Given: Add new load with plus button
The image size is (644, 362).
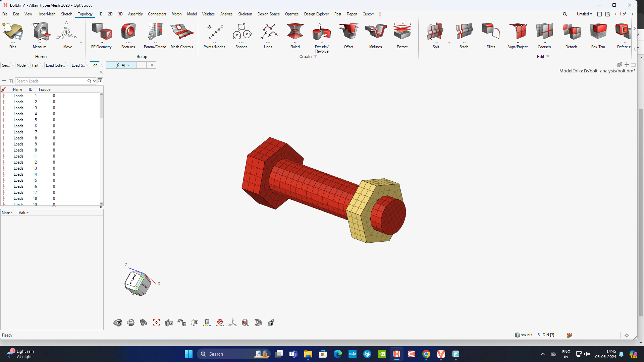Looking at the screenshot, I should 4,81.
